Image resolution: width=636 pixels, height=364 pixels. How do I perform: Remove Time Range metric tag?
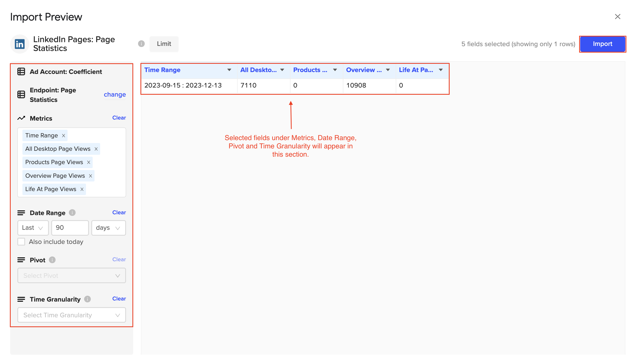click(64, 136)
